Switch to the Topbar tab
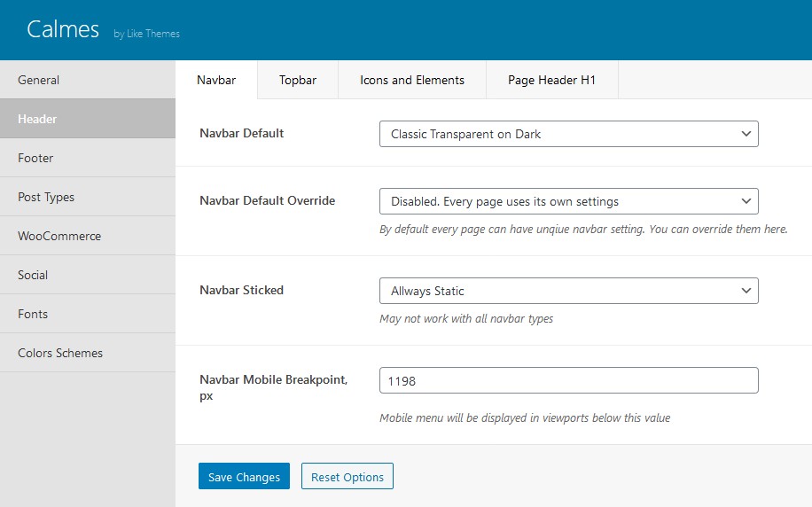 point(298,81)
